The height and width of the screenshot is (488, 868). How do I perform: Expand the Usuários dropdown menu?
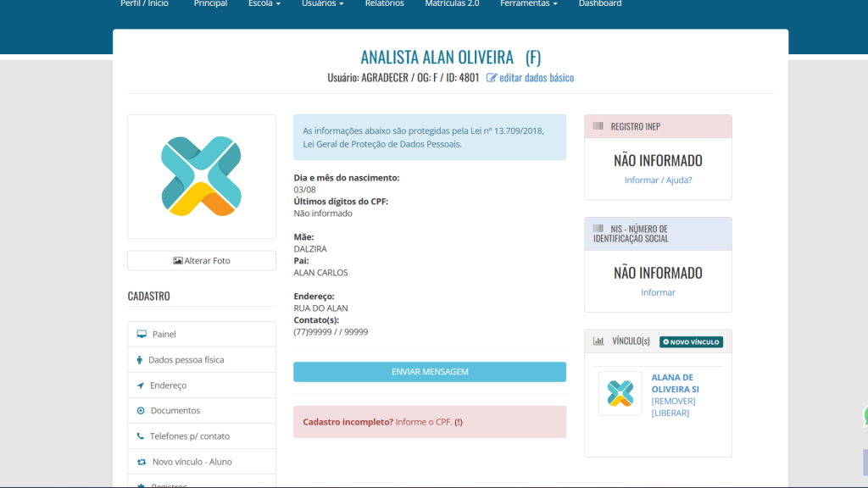pyautogui.click(x=322, y=4)
